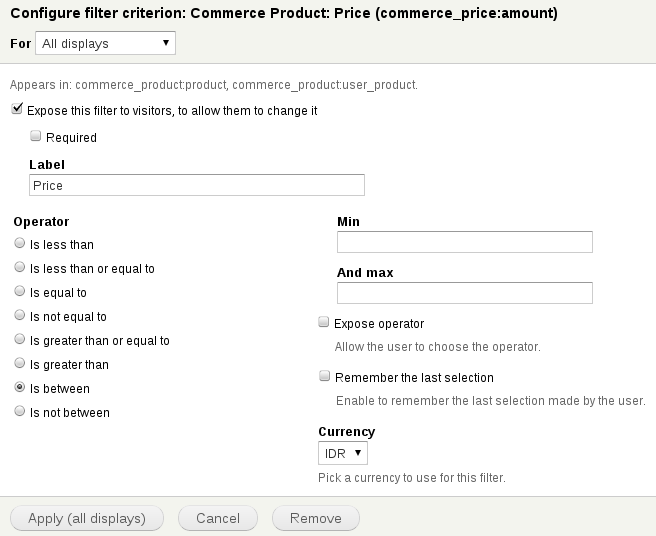Enable the 'Expose operator' checkbox
Viewport: 656px width, 536px height.
tap(324, 323)
